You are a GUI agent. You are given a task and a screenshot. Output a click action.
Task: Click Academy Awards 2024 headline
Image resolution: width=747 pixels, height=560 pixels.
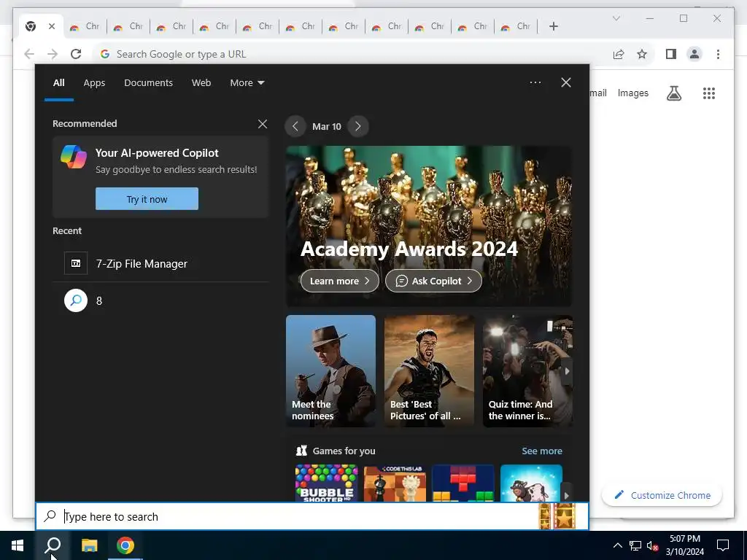pyautogui.click(x=409, y=249)
